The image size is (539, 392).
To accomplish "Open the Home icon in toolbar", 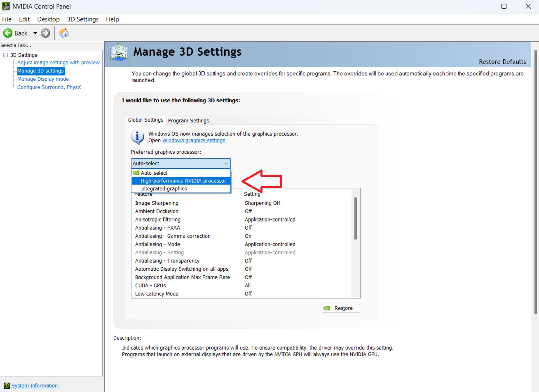I will (64, 33).
